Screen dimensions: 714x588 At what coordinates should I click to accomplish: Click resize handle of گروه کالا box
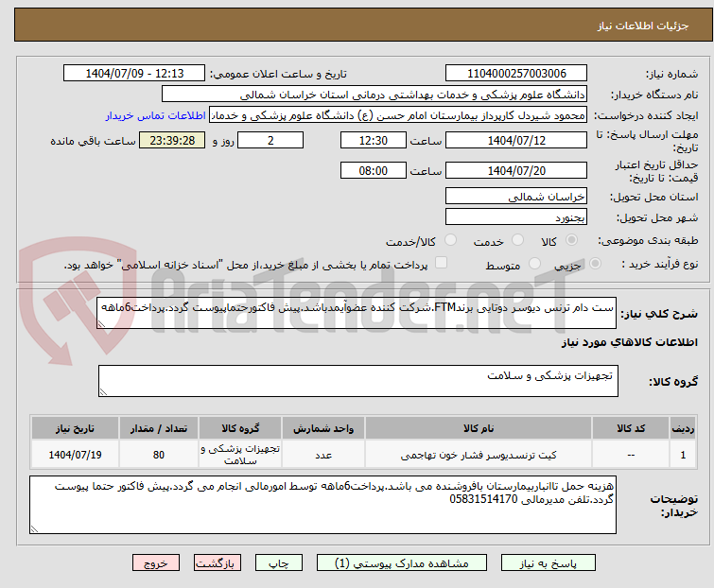pos(103,392)
